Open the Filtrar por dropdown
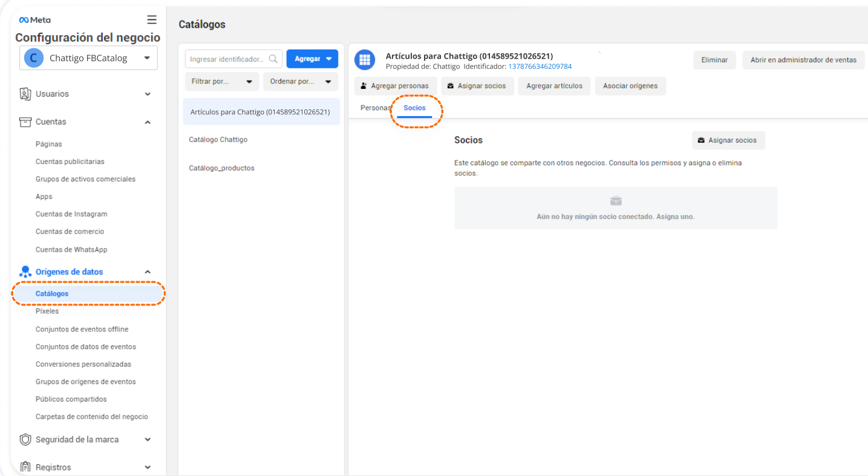This screenshot has width=868, height=476. point(222,82)
